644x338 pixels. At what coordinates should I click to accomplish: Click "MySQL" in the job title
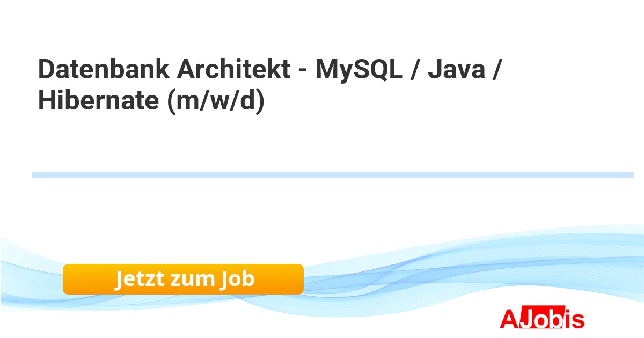point(359,70)
